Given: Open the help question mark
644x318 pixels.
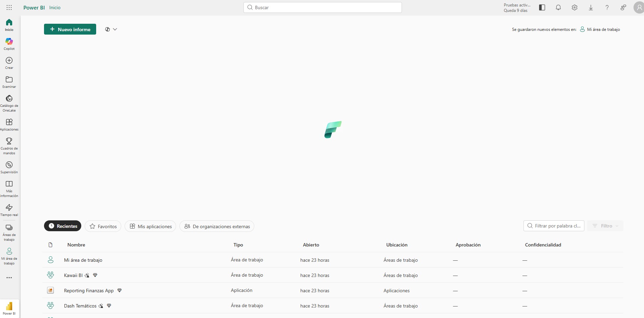Looking at the screenshot, I should click(607, 7).
